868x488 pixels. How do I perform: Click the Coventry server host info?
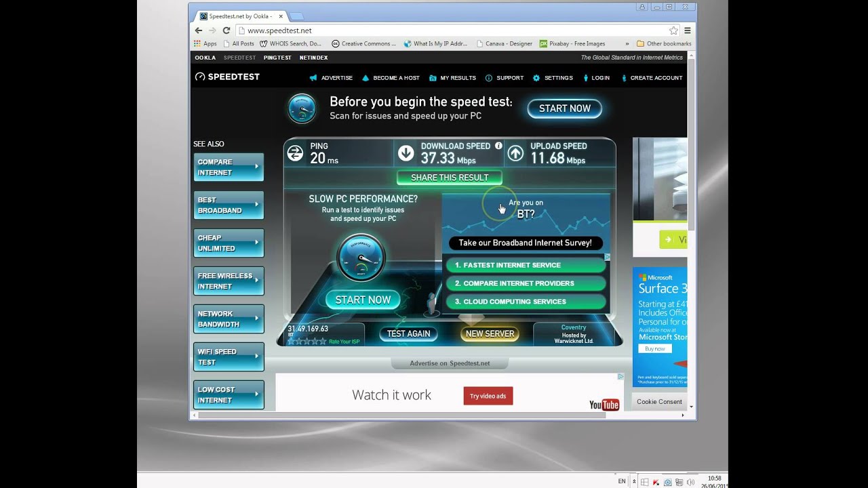point(574,334)
